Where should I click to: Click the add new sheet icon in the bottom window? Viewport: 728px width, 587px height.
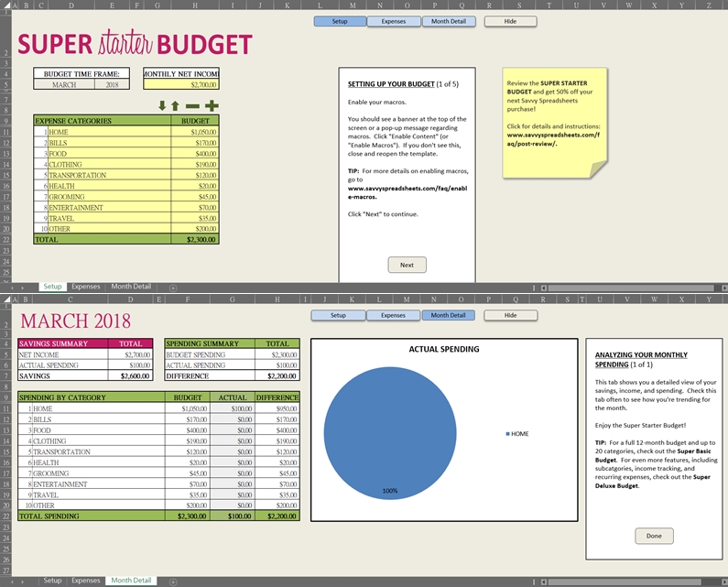pyautogui.click(x=173, y=582)
